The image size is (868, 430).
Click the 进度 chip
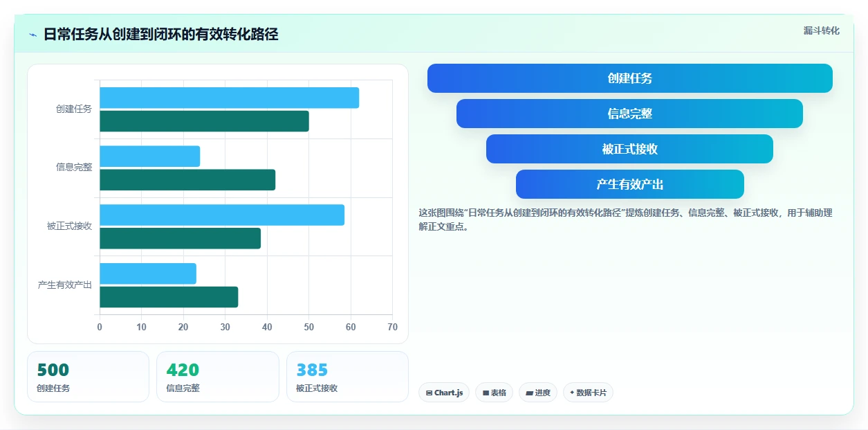pos(538,393)
